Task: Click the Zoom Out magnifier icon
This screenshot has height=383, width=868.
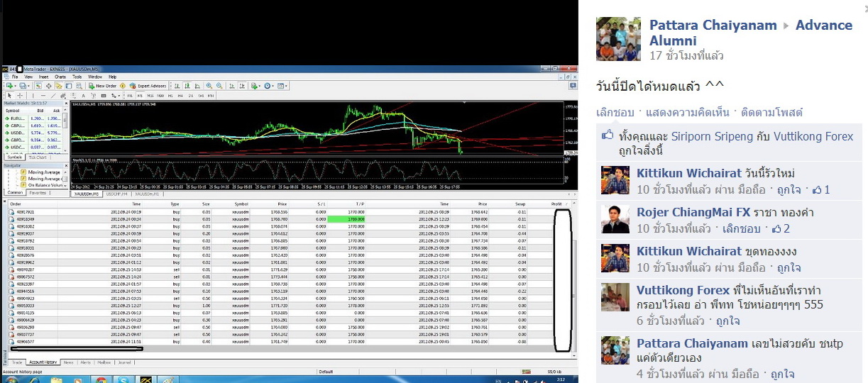Action: (x=219, y=86)
